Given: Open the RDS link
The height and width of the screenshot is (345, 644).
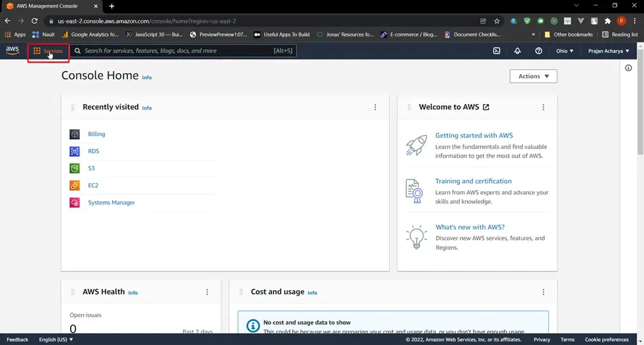Looking at the screenshot, I should (x=93, y=151).
